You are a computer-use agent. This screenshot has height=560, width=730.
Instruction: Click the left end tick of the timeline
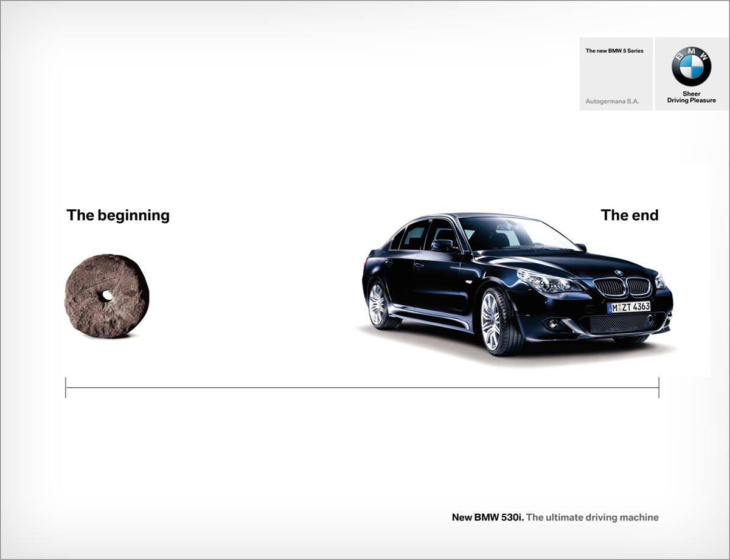coord(66,387)
